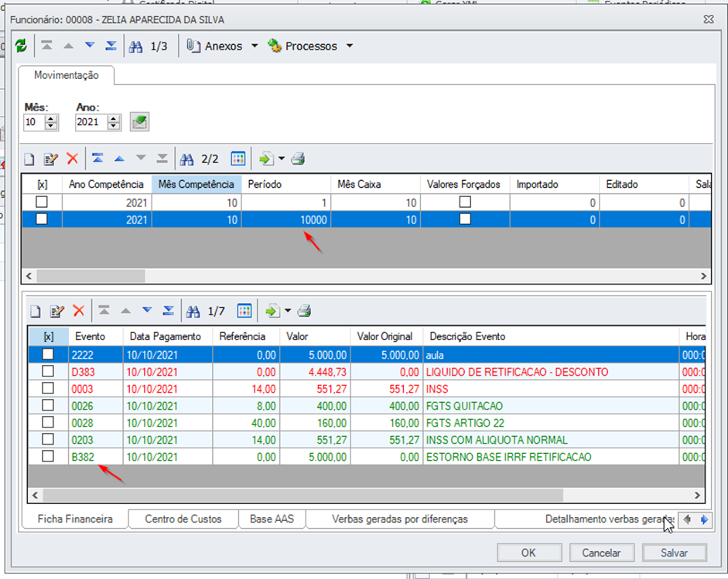Toggle Valores Forçados checkbox in Período 1 row
728x579 pixels.
pyautogui.click(x=465, y=203)
